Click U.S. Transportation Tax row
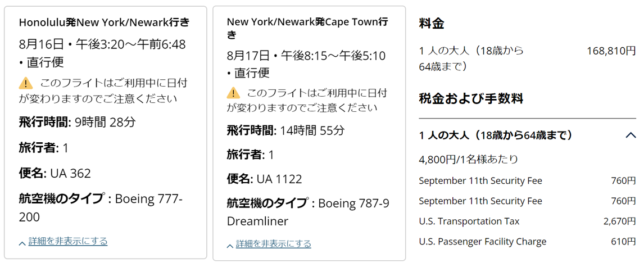 coord(527,221)
